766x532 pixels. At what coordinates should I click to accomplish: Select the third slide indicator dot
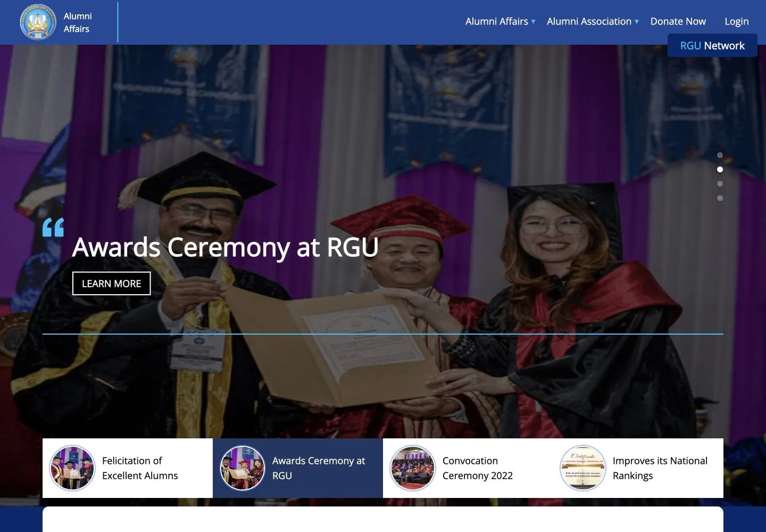point(720,184)
